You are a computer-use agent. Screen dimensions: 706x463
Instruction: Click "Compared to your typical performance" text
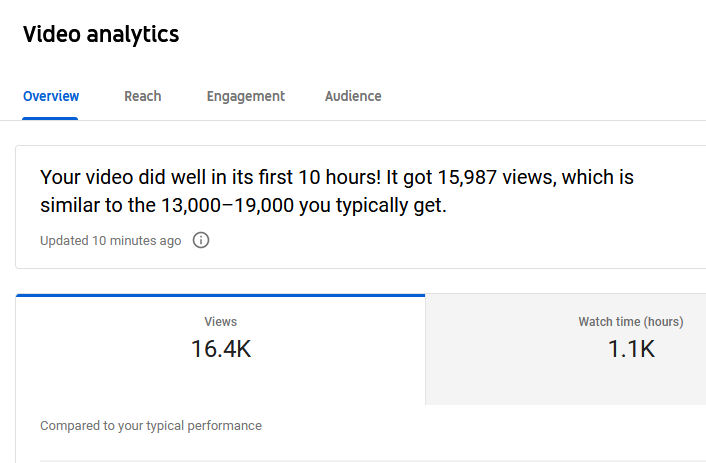pos(151,426)
